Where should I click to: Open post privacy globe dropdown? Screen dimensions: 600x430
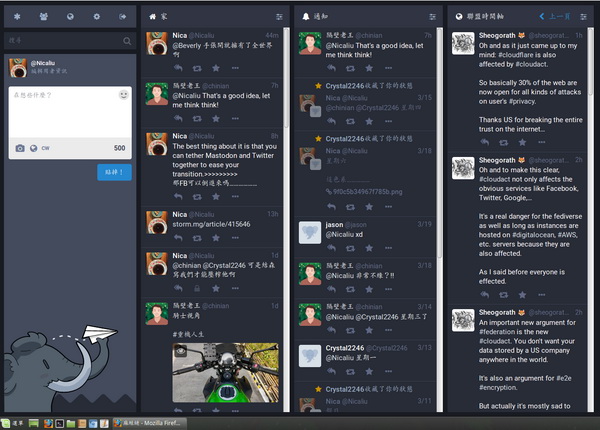tap(34, 148)
